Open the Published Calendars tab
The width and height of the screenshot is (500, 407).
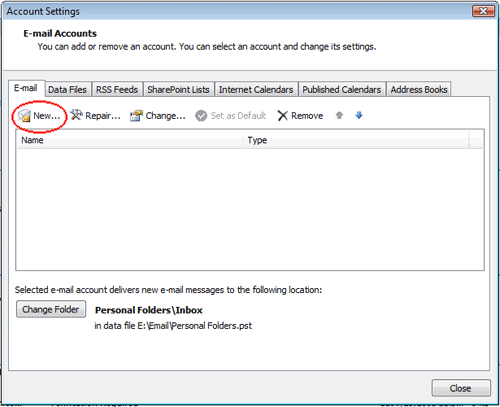click(342, 89)
